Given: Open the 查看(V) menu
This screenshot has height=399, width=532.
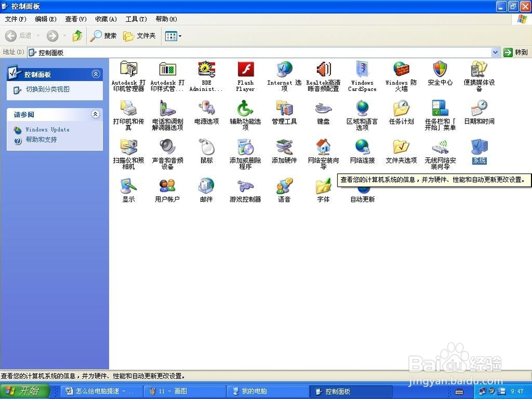Looking at the screenshot, I should point(76,19).
